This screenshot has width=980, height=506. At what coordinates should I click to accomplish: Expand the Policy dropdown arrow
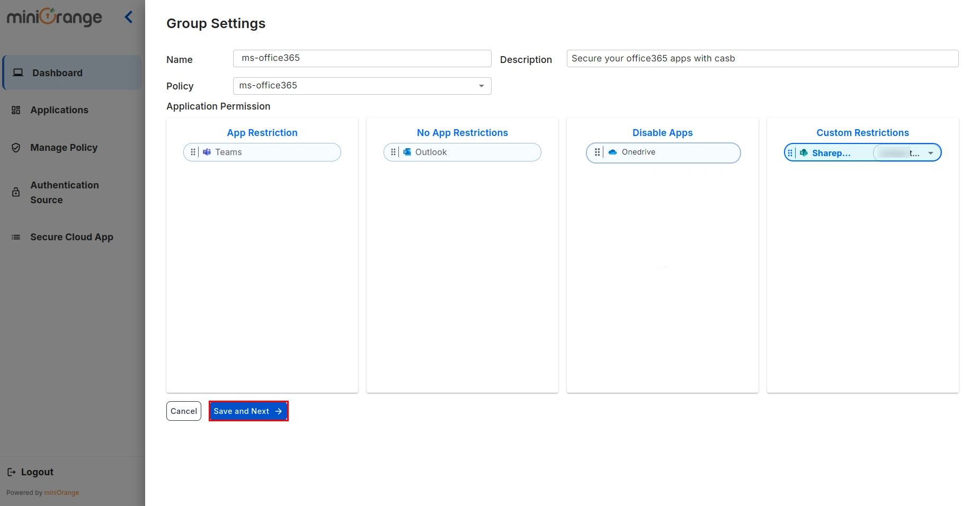pyautogui.click(x=482, y=86)
